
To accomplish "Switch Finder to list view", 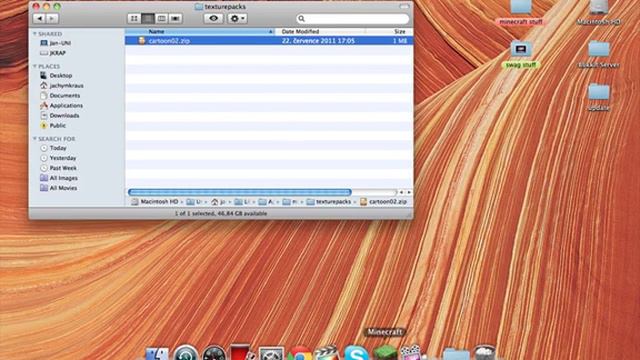I will pos(148,18).
